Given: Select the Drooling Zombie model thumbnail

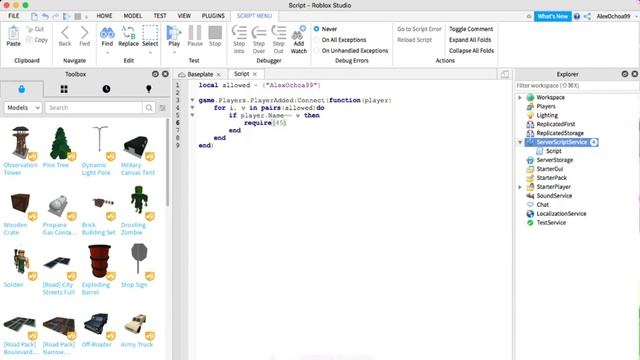Looking at the screenshot, I should tap(139, 200).
